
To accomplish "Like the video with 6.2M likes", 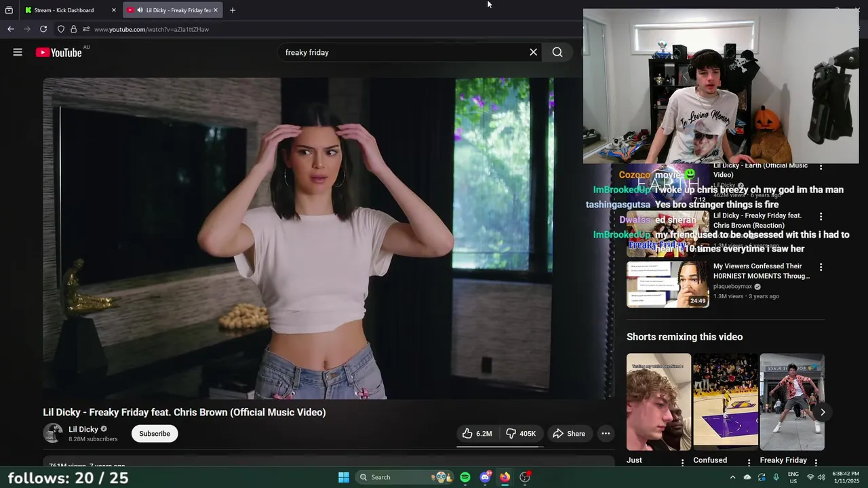I will coord(477,434).
